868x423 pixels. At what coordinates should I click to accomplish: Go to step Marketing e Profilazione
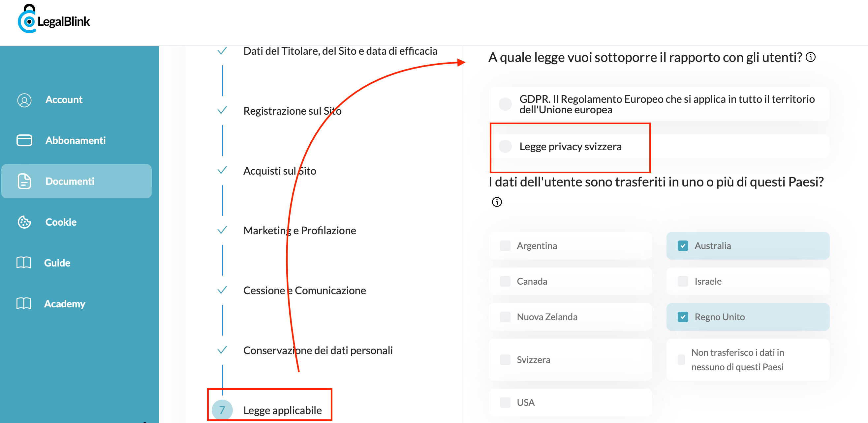coord(299,231)
